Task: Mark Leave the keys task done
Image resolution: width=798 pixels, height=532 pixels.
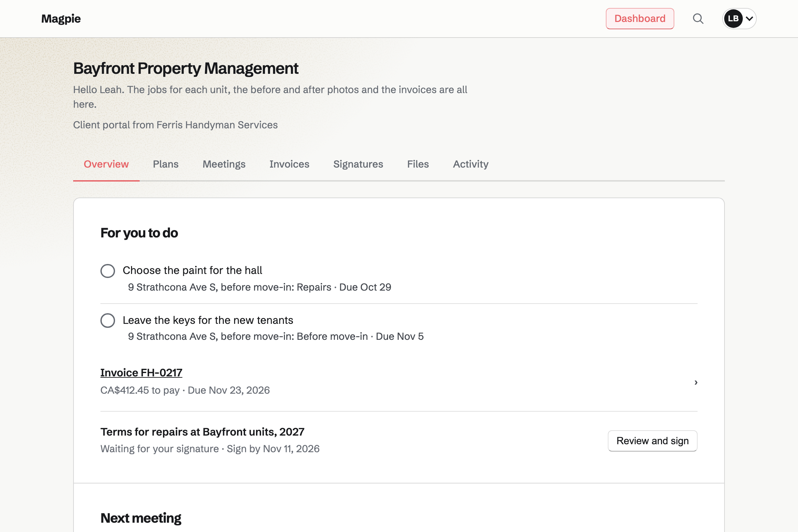Action: [107, 320]
